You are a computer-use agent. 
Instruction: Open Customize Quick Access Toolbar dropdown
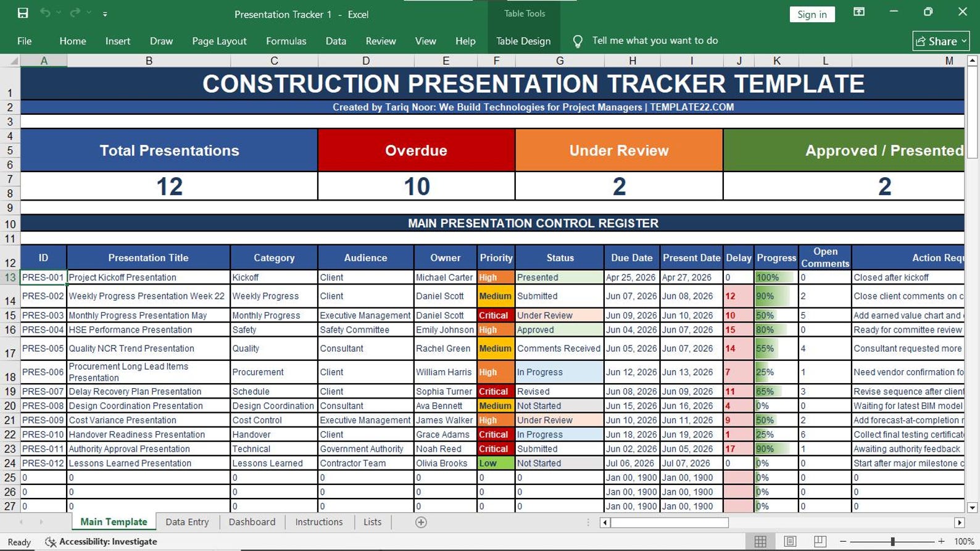[105, 14]
